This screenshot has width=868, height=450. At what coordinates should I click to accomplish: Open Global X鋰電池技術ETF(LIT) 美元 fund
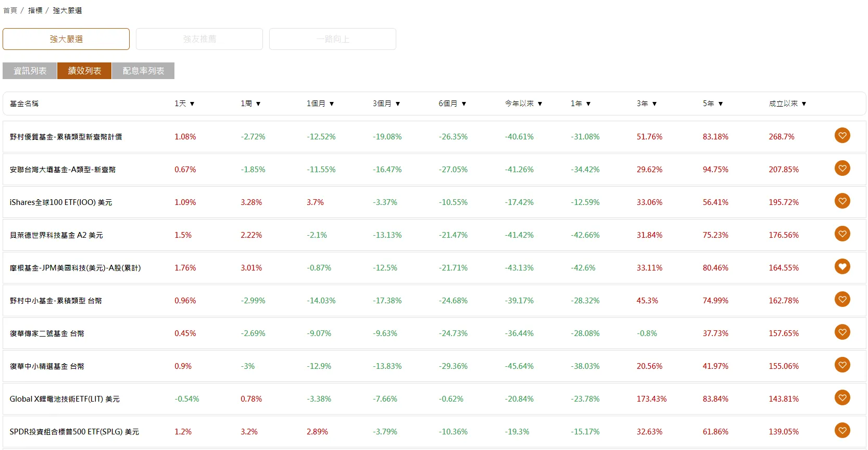[65, 399]
